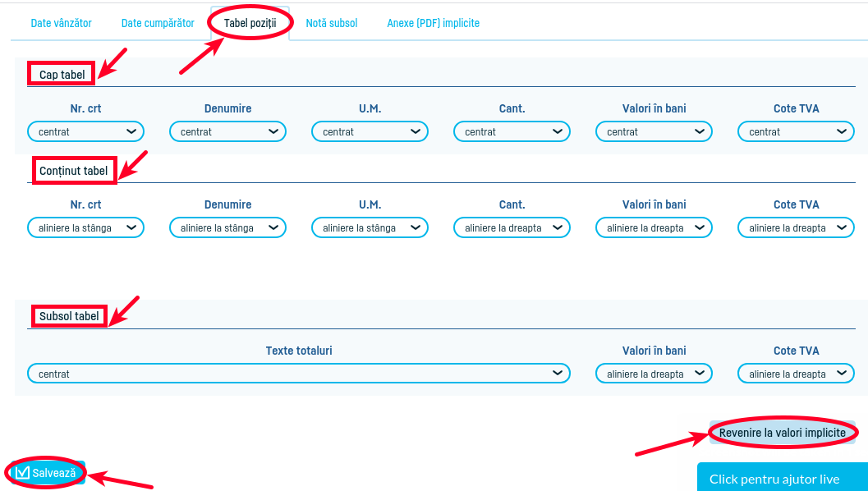868x491 pixels.
Task: Open Conținut tabel Denumire alignment dropdown
Action: 227,227
